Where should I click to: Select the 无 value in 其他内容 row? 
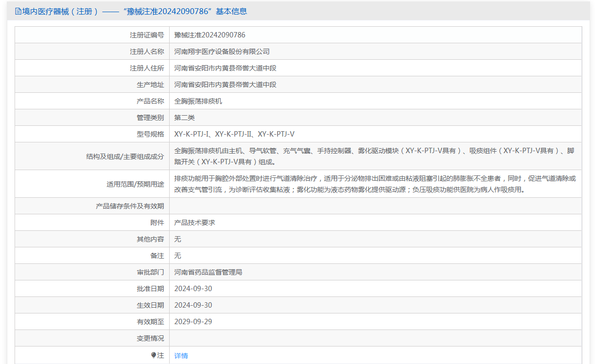178,239
